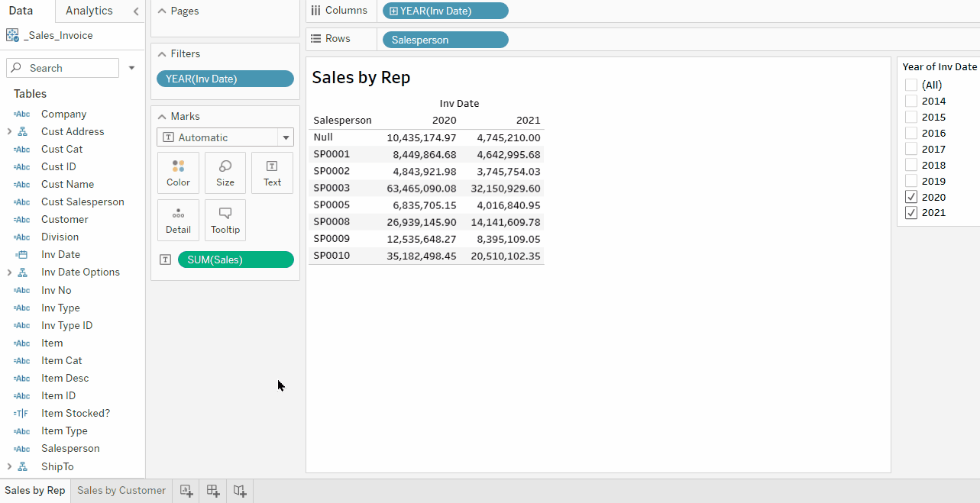Click the Tooltip marks card button
The width and height of the screenshot is (980, 503).
pos(225,220)
